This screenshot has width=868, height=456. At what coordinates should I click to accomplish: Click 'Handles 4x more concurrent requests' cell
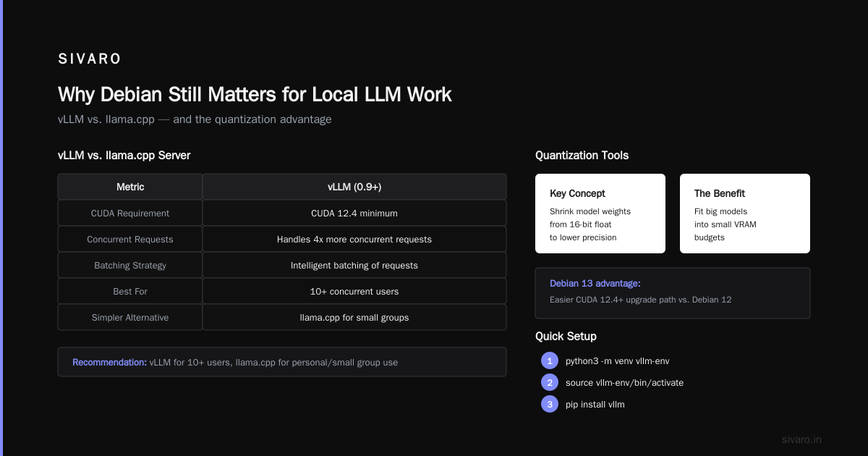click(x=354, y=240)
